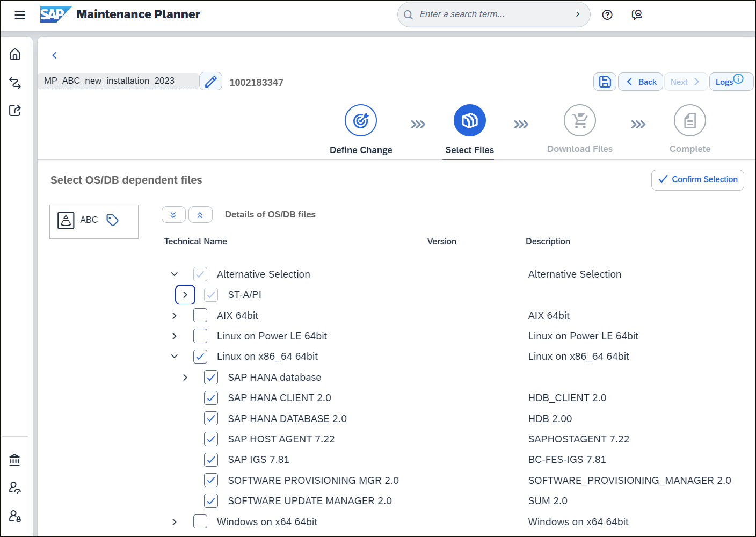
Task: Uncheck SAP IGS 7.81
Action: (211, 460)
